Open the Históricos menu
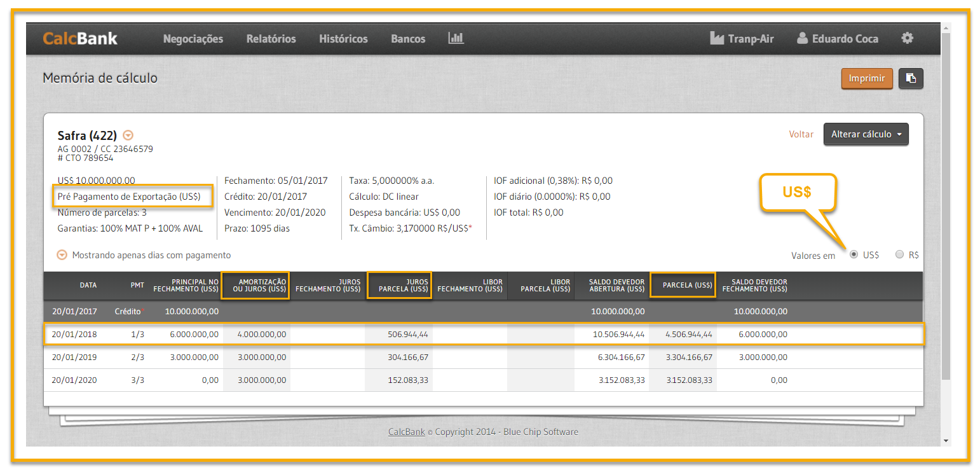Screen dimensions: 980x472 click(343, 39)
